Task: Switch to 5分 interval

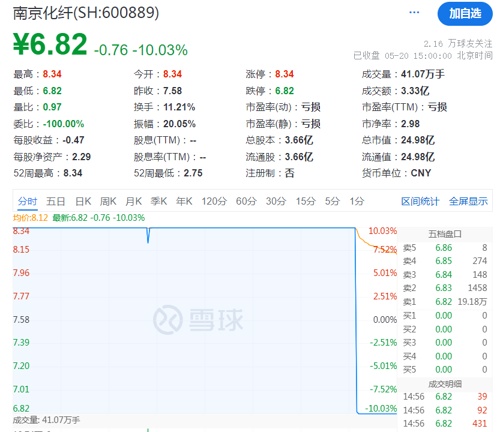Action: point(332,201)
